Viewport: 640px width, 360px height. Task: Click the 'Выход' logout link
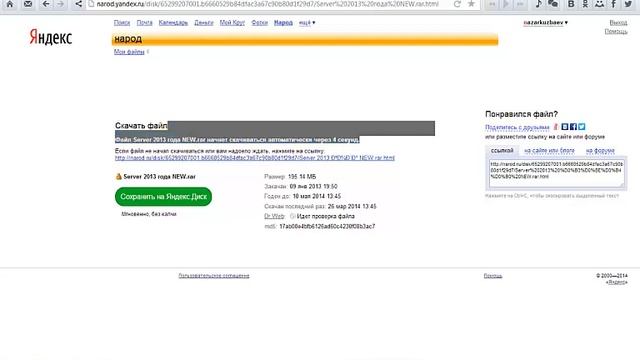(x=618, y=23)
